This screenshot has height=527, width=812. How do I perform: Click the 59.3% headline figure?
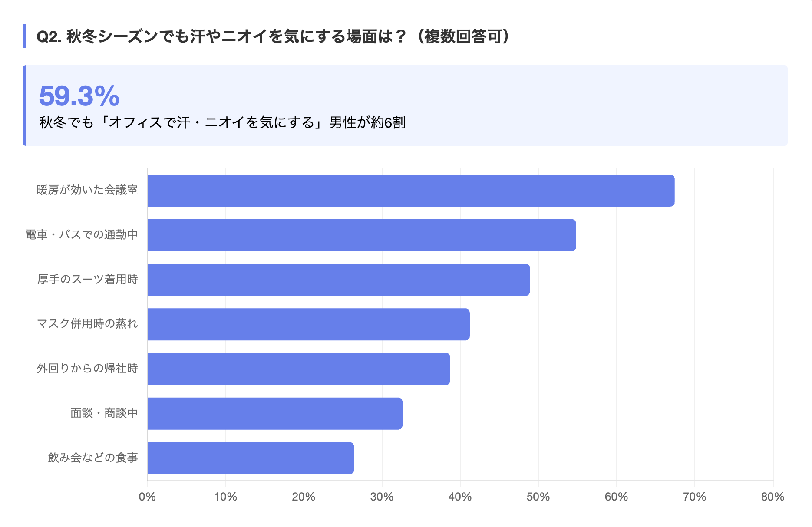[x=79, y=96]
